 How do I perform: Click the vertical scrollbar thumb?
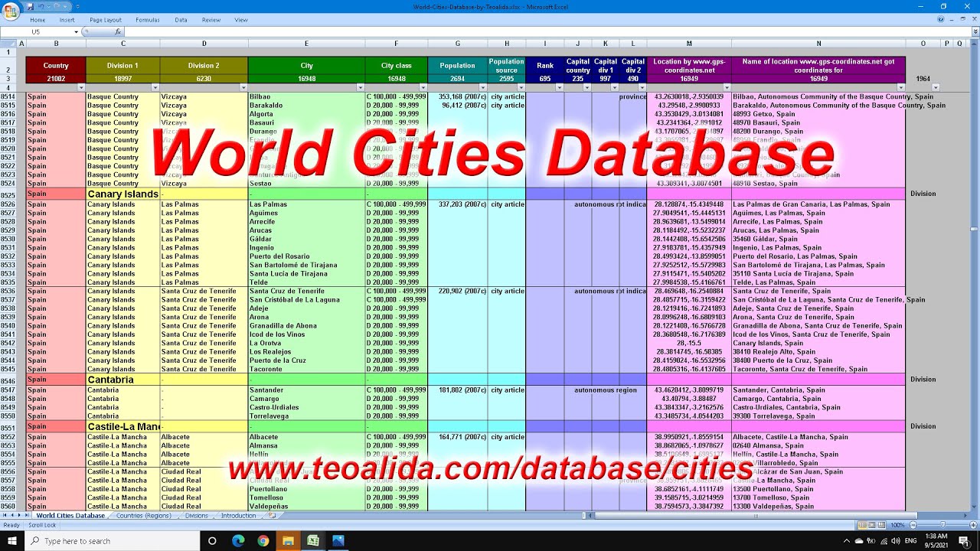click(x=974, y=229)
